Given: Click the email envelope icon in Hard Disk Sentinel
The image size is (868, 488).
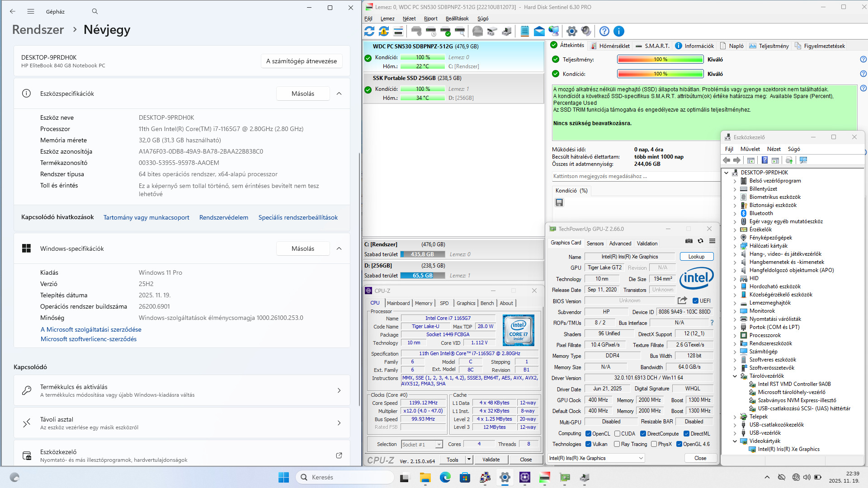Looking at the screenshot, I should tap(539, 31).
